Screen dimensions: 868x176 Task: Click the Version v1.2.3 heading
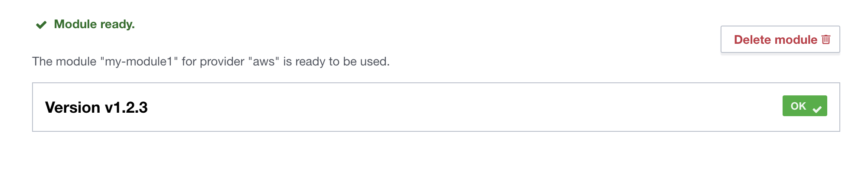point(96,108)
